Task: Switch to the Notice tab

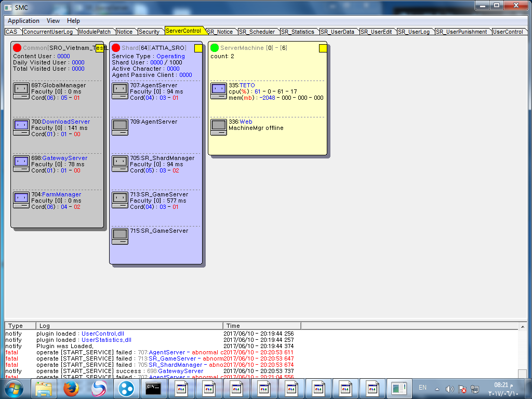Action: coord(125,32)
